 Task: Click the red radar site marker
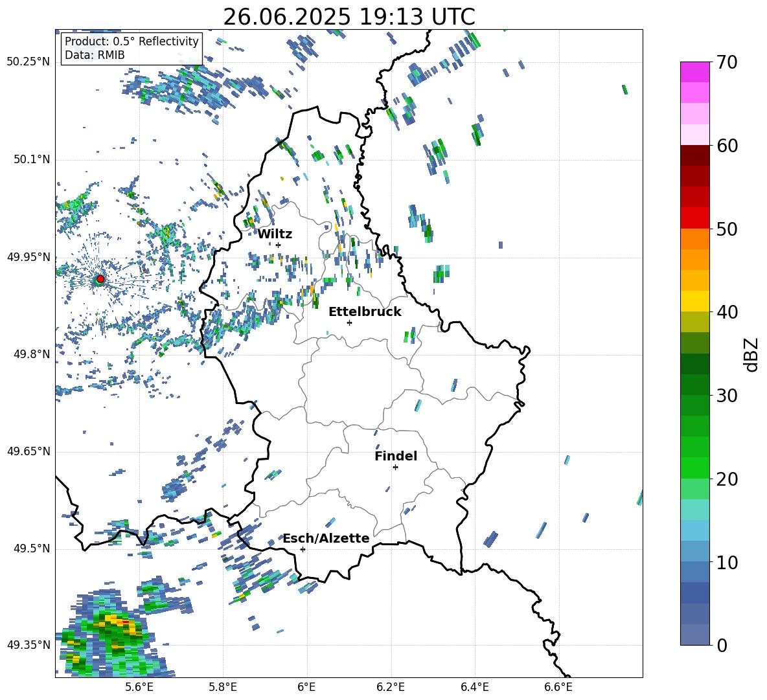tap(100, 279)
